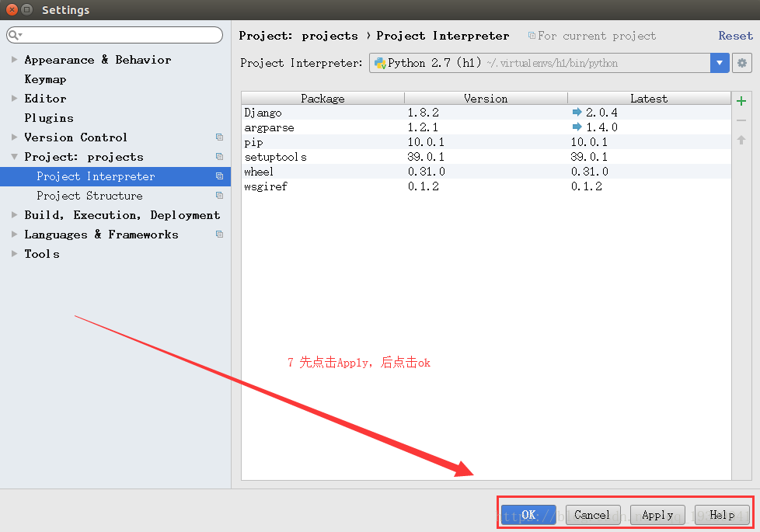
Task: Select the setuptools package row
Action: [x=486, y=157]
